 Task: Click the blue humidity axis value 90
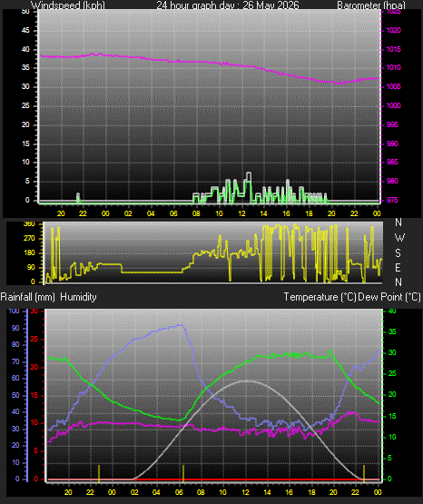[15, 328]
